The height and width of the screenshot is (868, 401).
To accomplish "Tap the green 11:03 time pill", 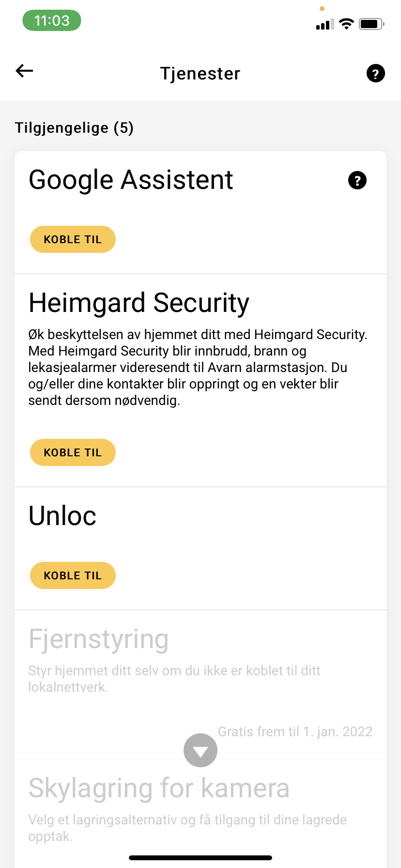I will [52, 21].
